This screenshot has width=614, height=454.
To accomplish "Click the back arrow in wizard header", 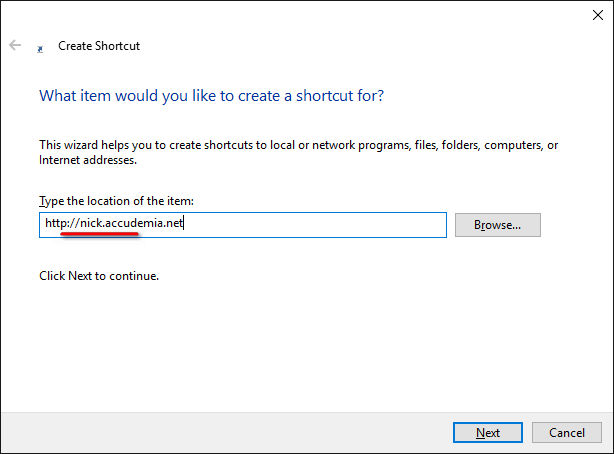I will pos(15,45).
